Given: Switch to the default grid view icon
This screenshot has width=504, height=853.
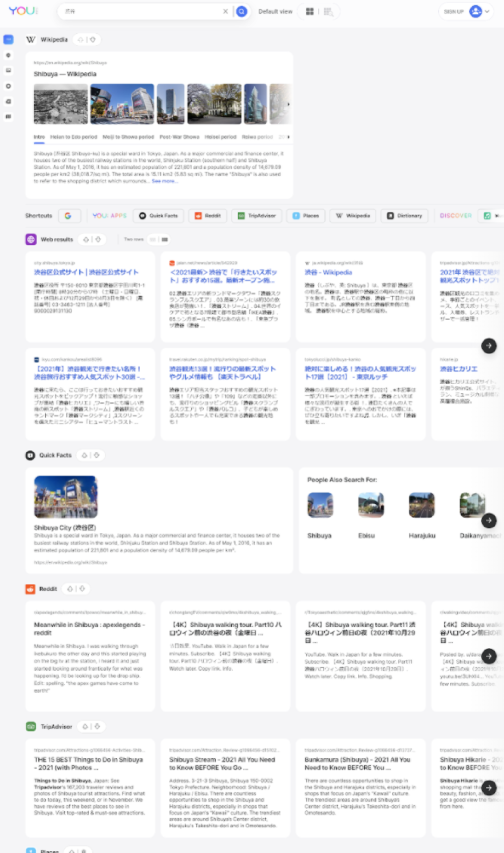Looking at the screenshot, I should tap(310, 12).
